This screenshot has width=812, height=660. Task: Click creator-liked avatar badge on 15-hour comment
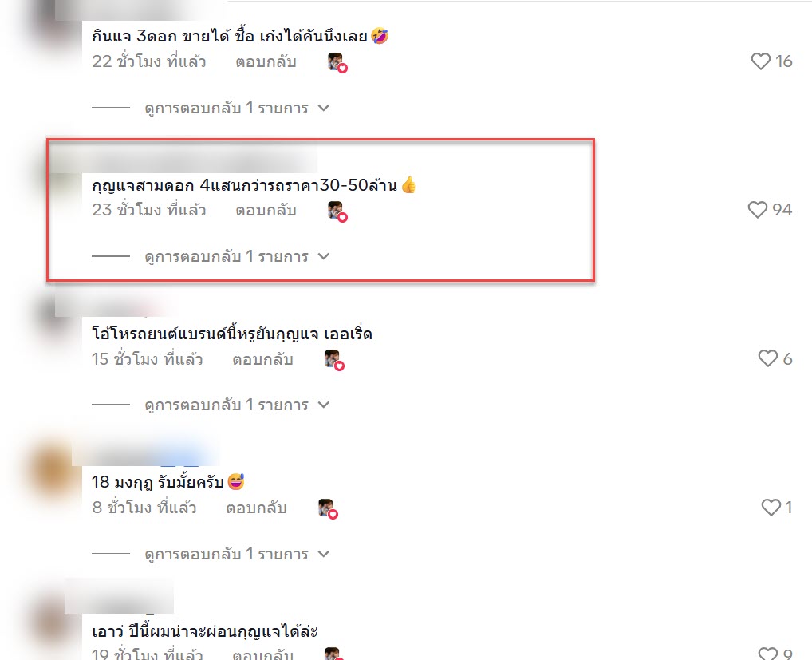pos(334,360)
